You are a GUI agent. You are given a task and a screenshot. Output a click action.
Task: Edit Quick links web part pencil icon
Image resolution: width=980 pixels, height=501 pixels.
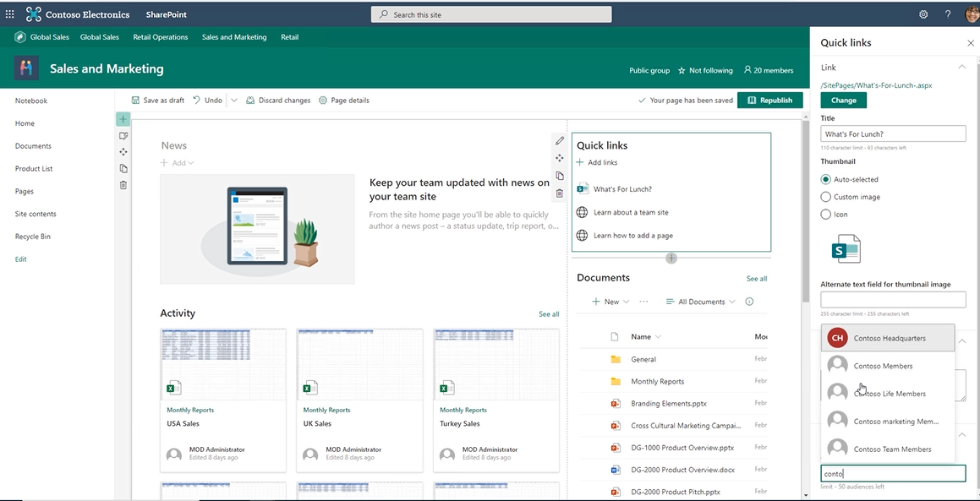pos(560,140)
